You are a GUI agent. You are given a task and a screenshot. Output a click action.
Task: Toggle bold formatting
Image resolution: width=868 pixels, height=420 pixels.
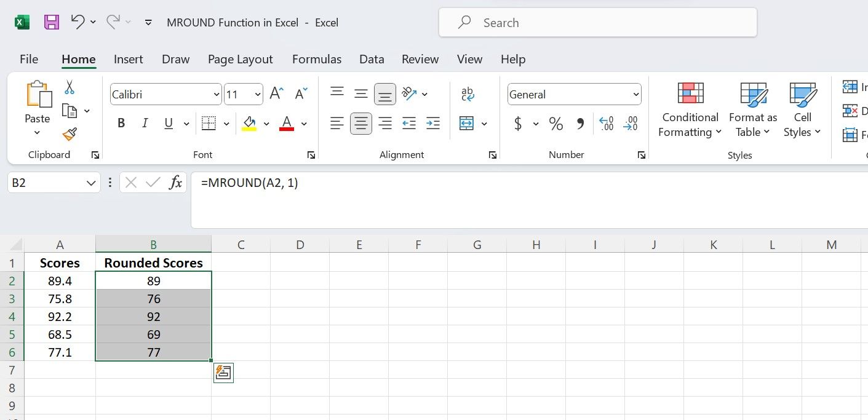coord(121,122)
